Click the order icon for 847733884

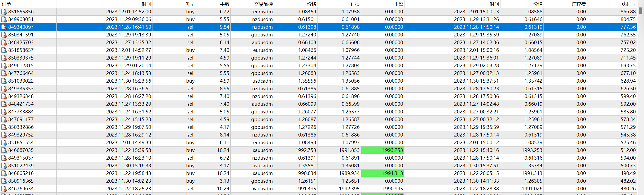click(4, 112)
